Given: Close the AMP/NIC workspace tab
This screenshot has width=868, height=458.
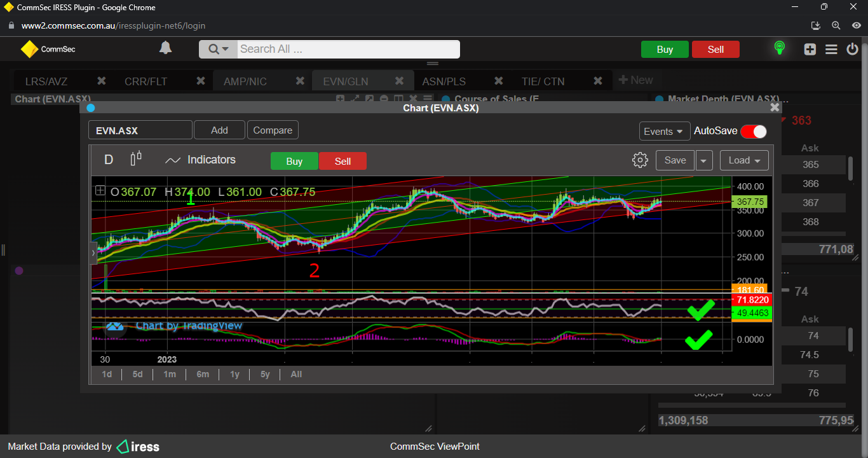Looking at the screenshot, I should [x=300, y=81].
